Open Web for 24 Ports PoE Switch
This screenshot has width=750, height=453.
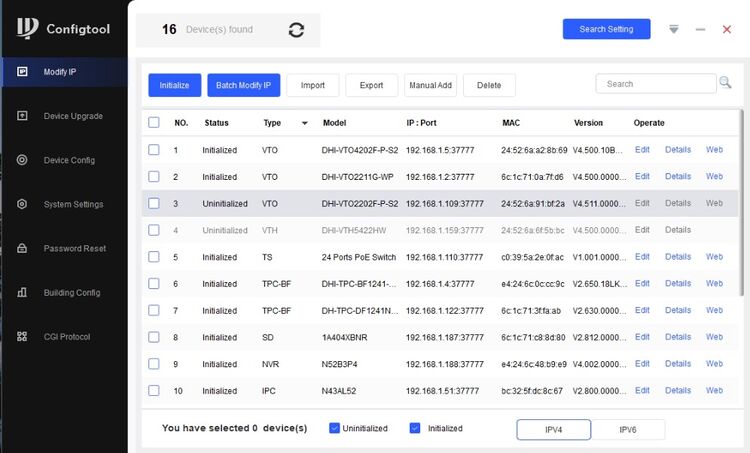714,257
